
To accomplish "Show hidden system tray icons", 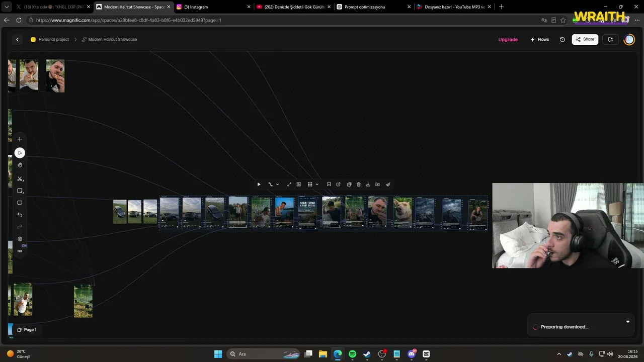I will 559,354.
